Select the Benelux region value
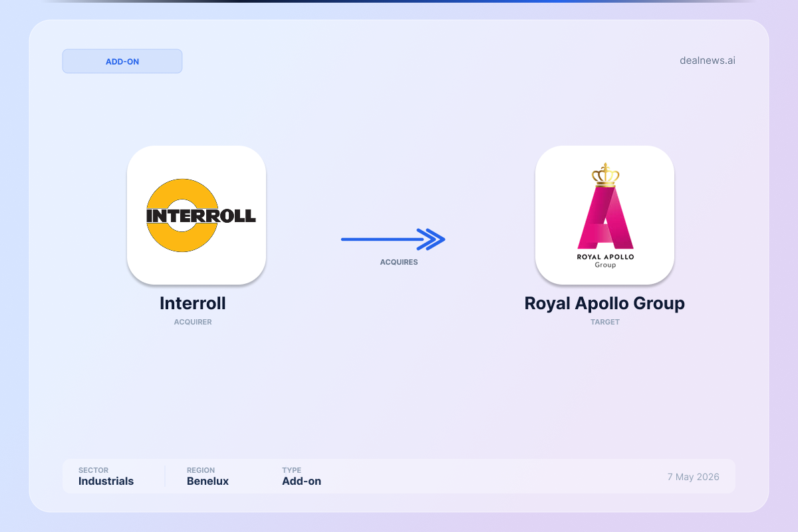 tap(207, 481)
